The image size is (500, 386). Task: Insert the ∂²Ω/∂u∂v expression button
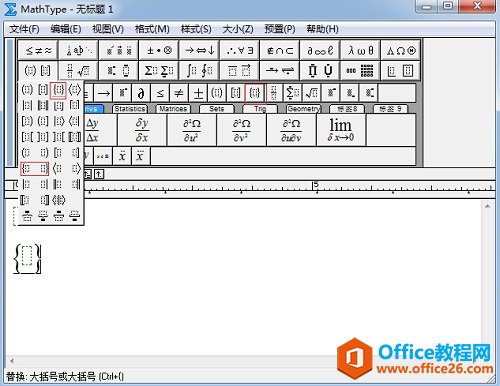[291, 130]
